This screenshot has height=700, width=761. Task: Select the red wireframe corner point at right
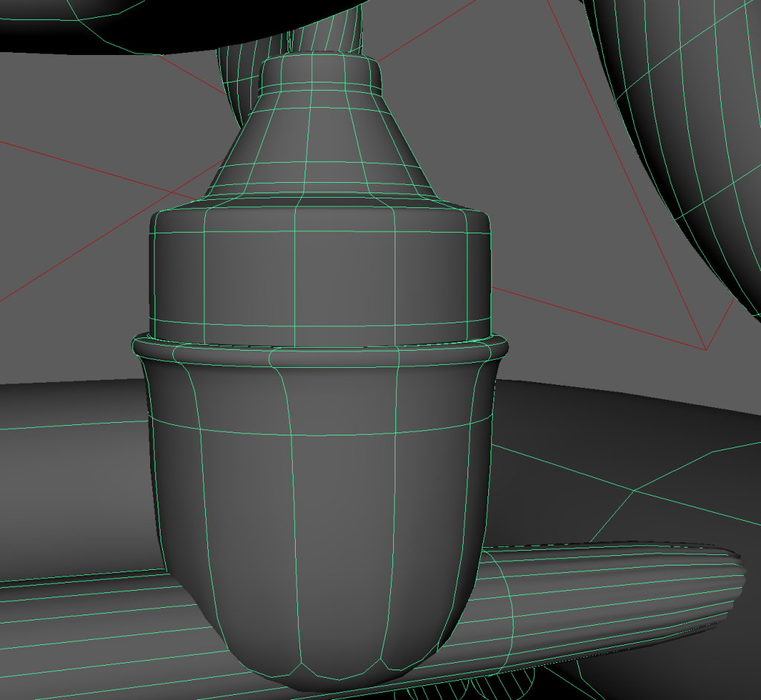pyautogui.click(x=705, y=349)
